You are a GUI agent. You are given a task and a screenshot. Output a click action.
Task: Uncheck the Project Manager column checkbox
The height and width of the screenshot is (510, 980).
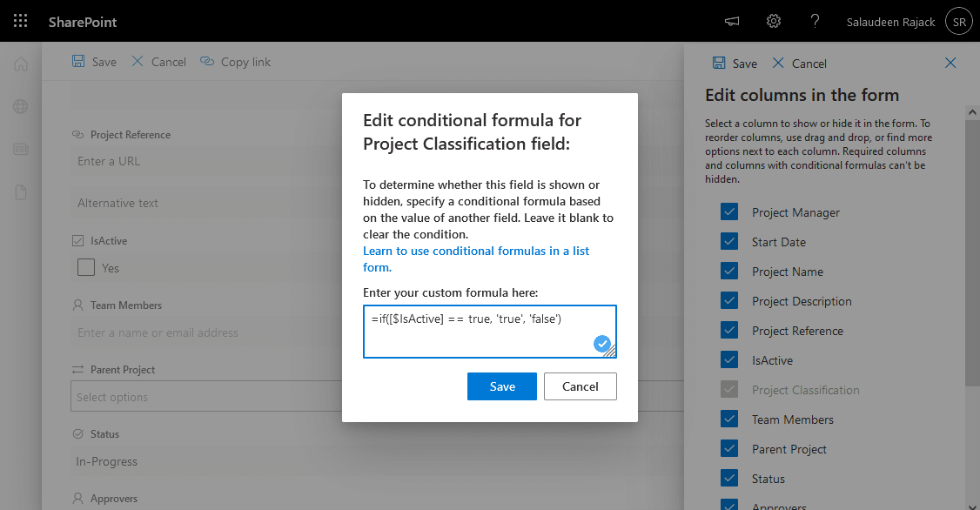729,211
